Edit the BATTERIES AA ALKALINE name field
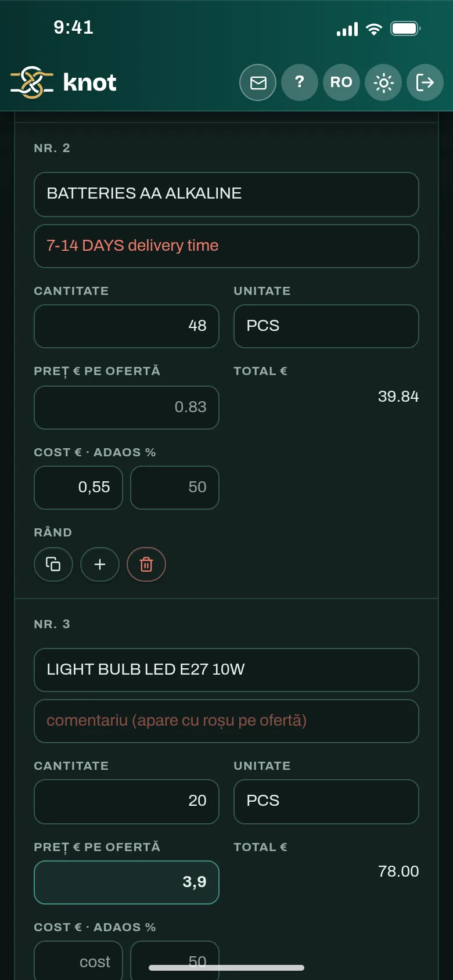 (x=227, y=194)
